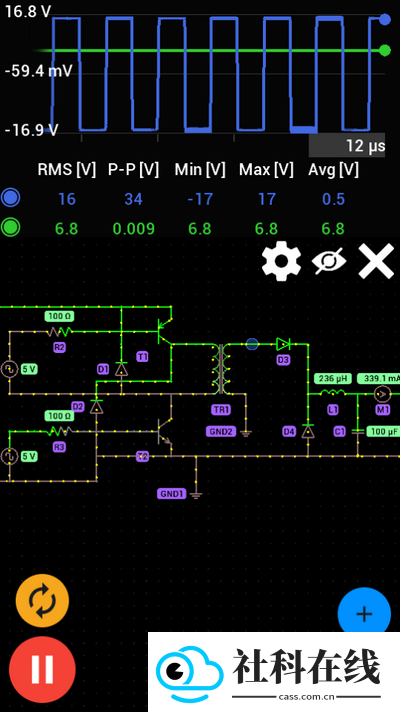Select the blue channel indicator circle
400x712 pixels.
(x=10, y=198)
